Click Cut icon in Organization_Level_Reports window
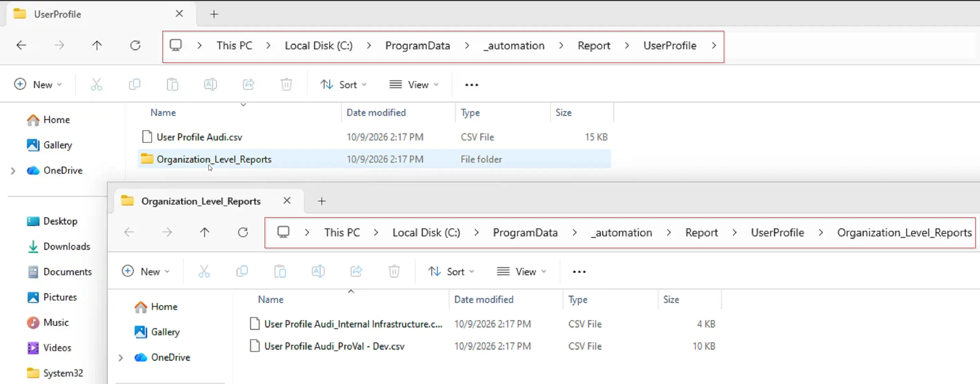The height and width of the screenshot is (384, 980). pyautogui.click(x=204, y=271)
